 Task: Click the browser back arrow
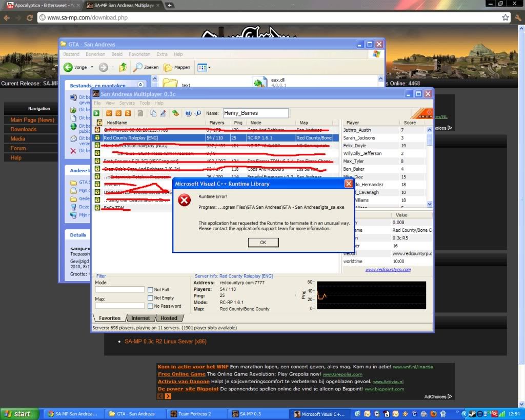point(7,18)
